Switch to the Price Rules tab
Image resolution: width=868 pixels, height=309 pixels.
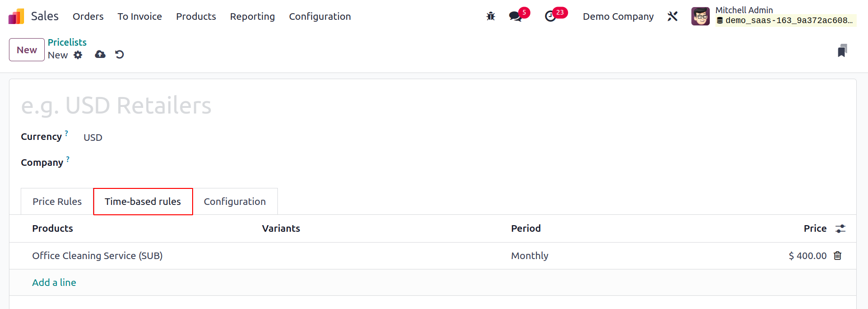[x=57, y=202]
